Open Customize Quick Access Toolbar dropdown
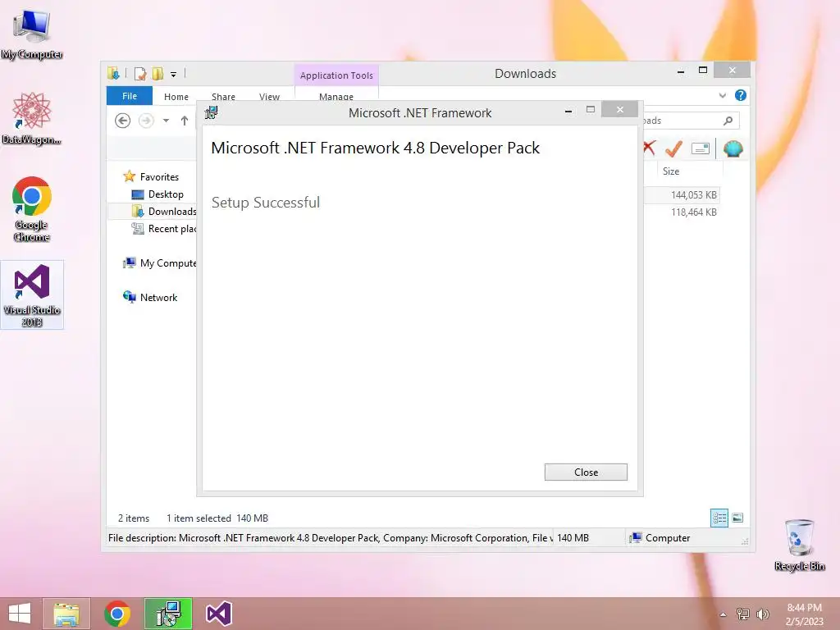This screenshot has height=630, width=840. coord(173,75)
